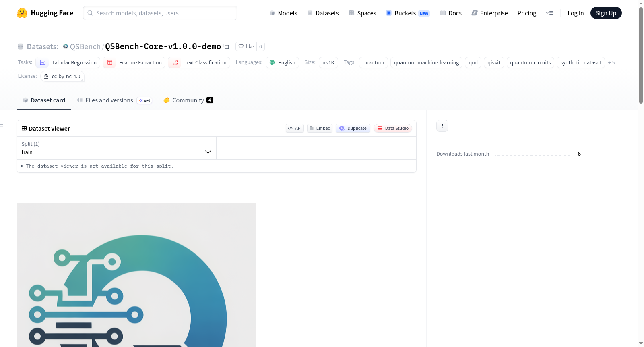Open the left table of contents icon
The width and height of the screenshot is (644, 347).
pyautogui.click(x=2, y=125)
